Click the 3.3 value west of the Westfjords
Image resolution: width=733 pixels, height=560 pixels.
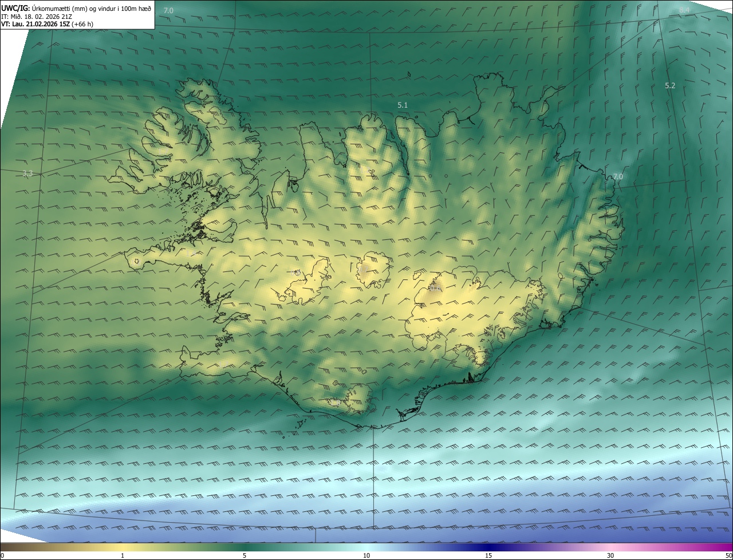coord(27,173)
